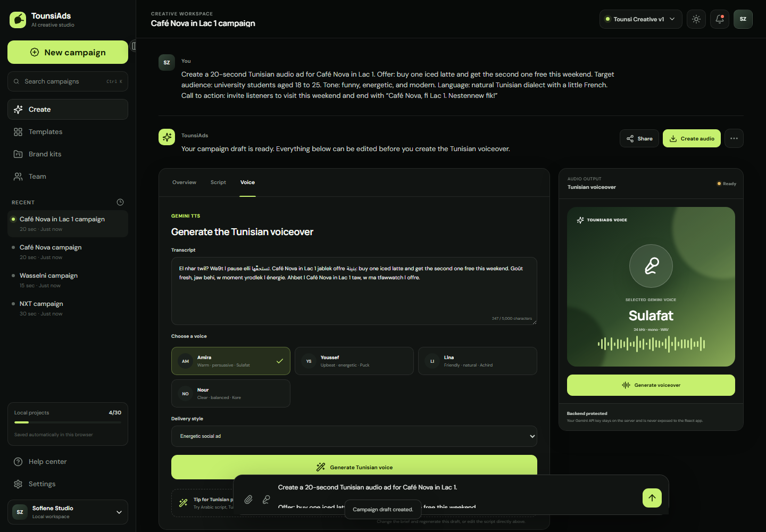Image resolution: width=766 pixels, height=532 pixels.
Task: Click the Ready status badge
Action: point(727,184)
